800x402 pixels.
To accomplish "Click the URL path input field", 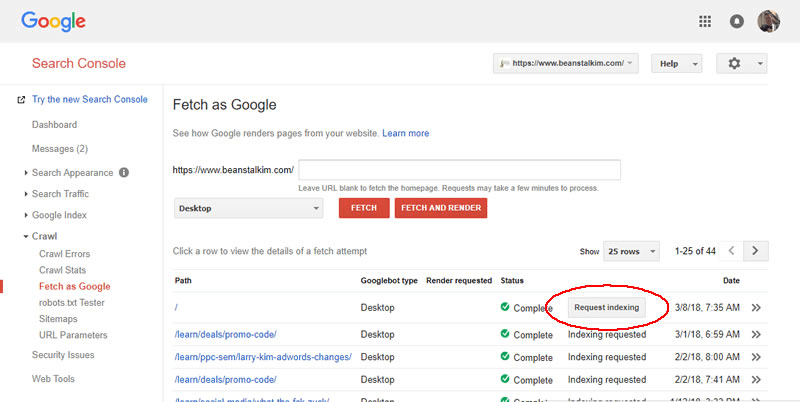I will tap(459, 169).
